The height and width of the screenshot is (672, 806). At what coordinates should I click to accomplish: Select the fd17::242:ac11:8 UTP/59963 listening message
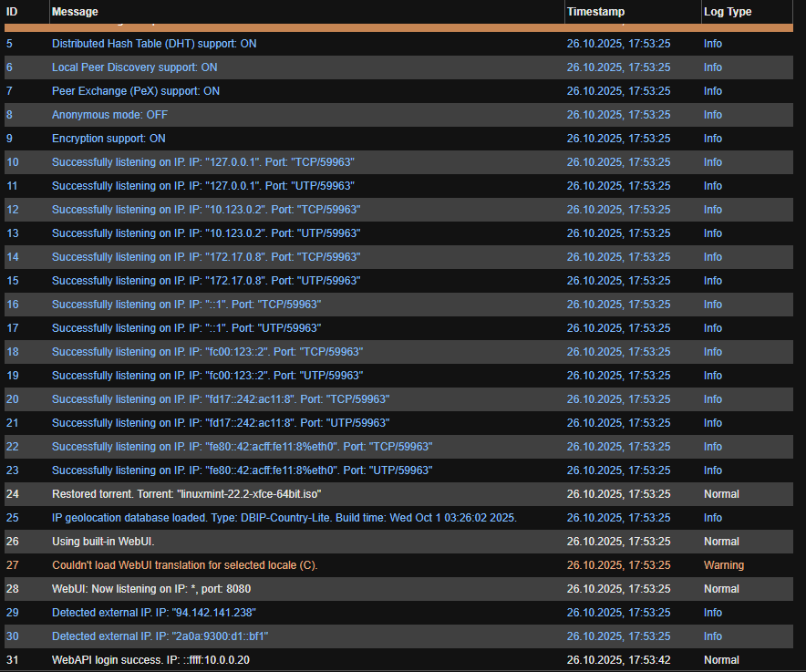click(x=221, y=422)
